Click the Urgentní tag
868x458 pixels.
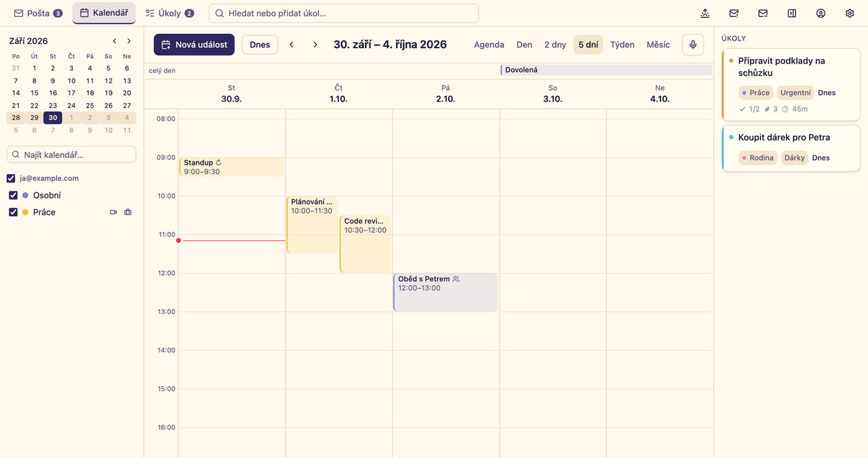pos(795,93)
